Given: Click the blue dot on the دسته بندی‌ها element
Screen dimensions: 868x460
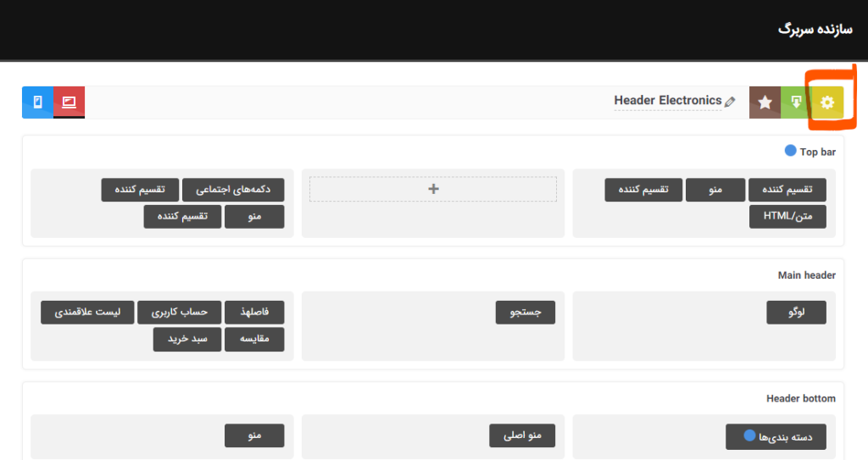Looking at the screenshot, I should 749,435.
